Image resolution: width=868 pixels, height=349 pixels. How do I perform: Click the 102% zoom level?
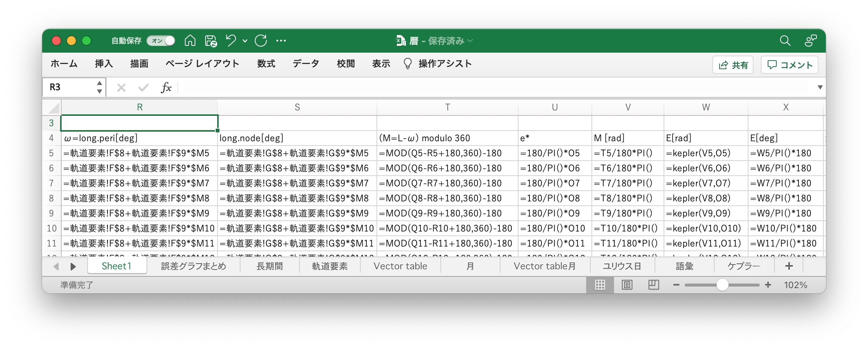(x=795, y=285)
